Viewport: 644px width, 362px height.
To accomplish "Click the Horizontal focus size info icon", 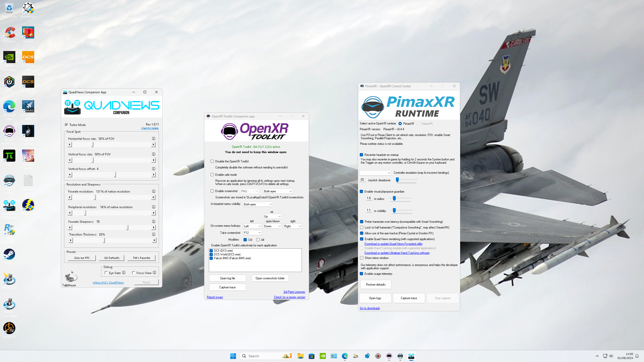I will click(x=154, y=139).
